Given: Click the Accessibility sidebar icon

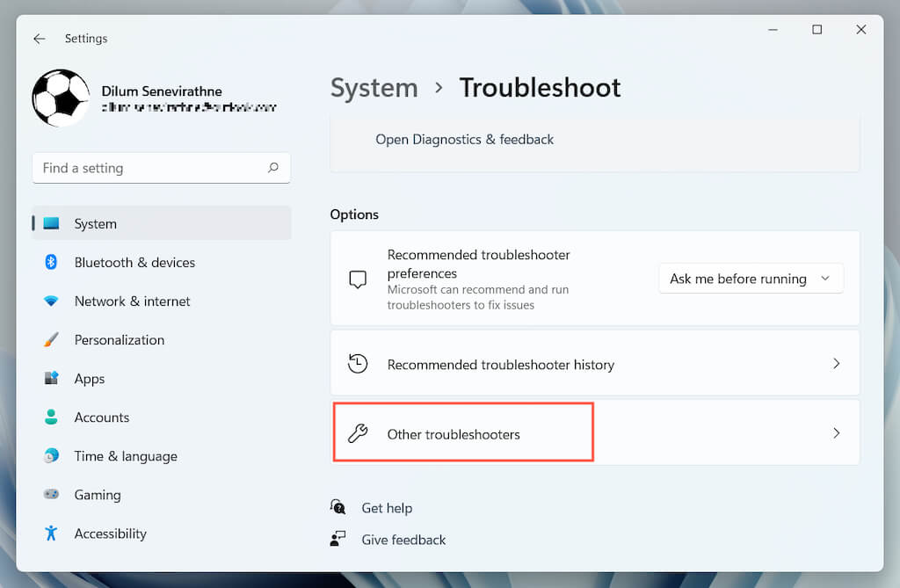Looking at the screenshot, I should pos(53,533).
